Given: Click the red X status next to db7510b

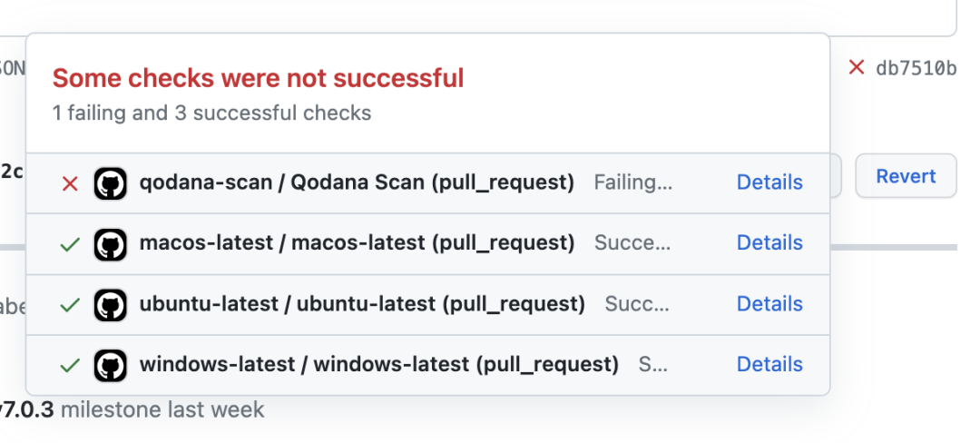Looking at the screenshot, I should pos(856,67).
